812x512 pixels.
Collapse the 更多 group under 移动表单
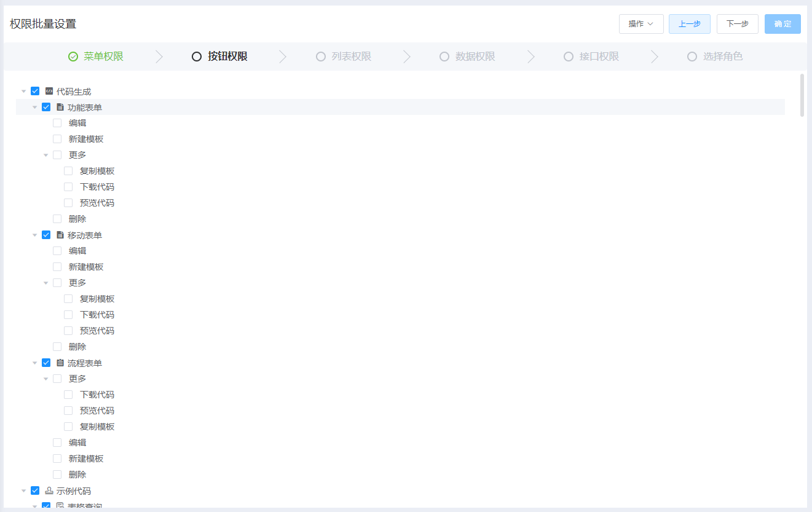pos(46,283)
